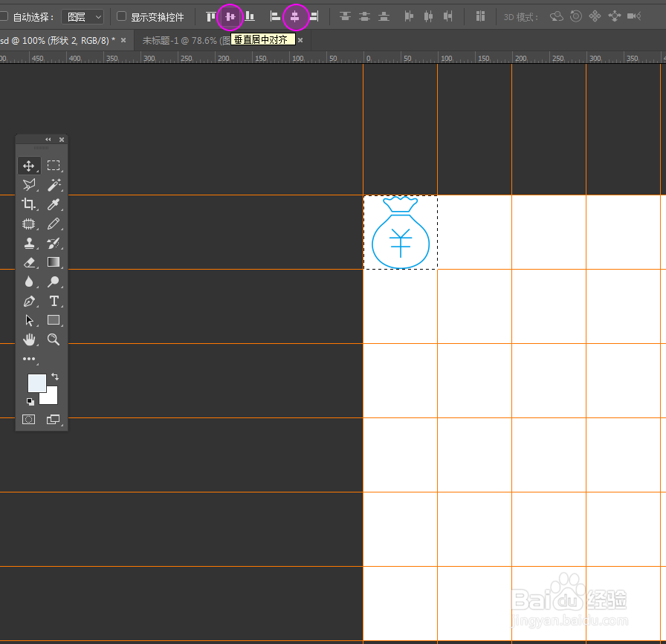Select the Clone Stamp tool
The image size is (666, 644).
[x=29, y=243]
